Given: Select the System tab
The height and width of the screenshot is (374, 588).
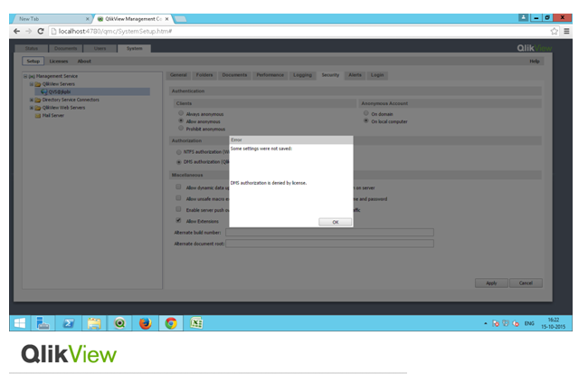Looking at the screenshot, I should 134,48.
